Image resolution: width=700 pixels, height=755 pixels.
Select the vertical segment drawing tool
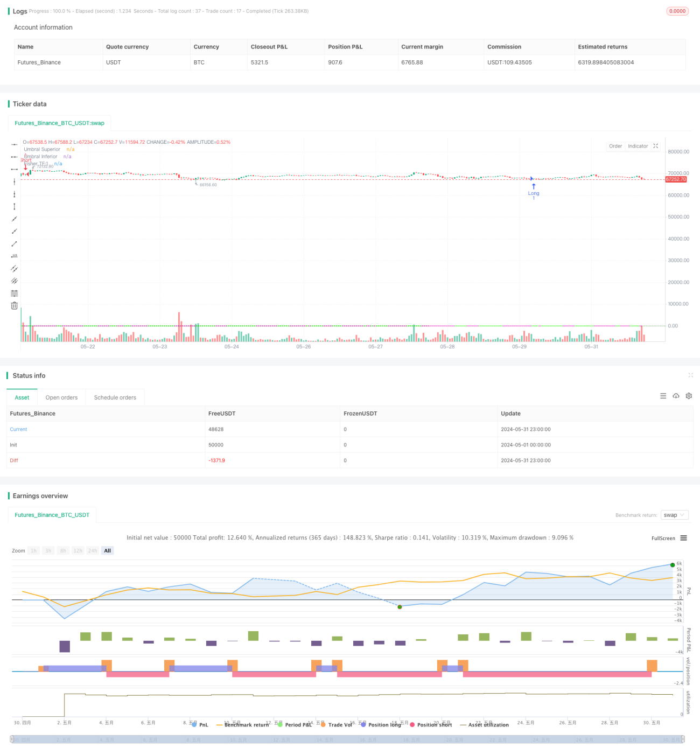14,206
